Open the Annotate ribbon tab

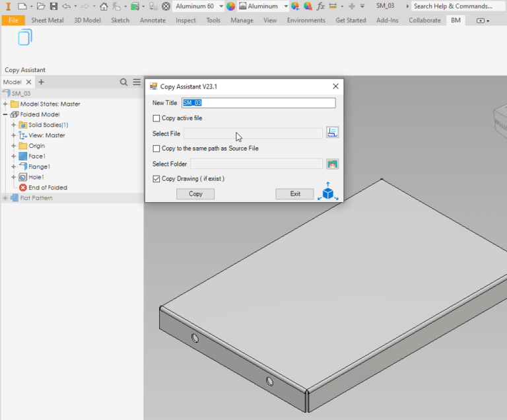(x=152, y=20)
